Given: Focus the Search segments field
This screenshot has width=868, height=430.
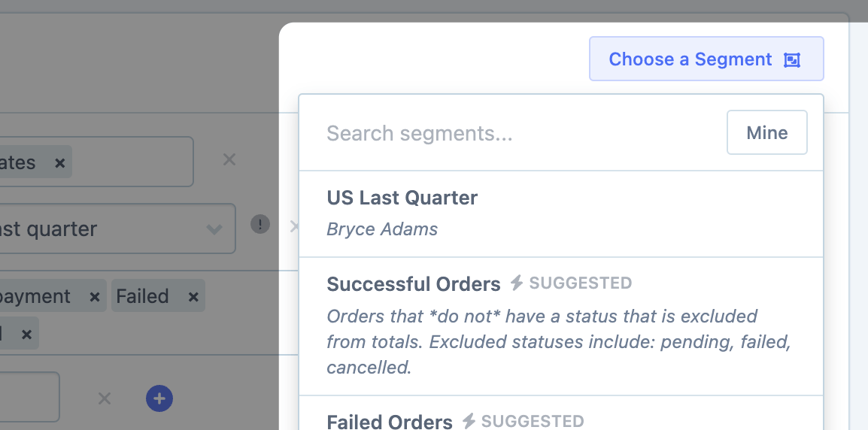Looking at the screenshot, I should [x=511, y=133].
